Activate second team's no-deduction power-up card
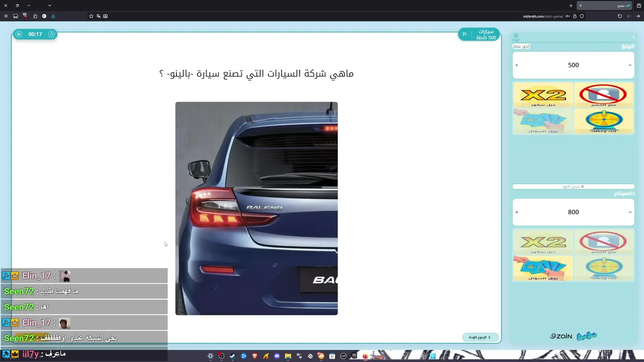 pyautogui.click(x=603, y=242)
